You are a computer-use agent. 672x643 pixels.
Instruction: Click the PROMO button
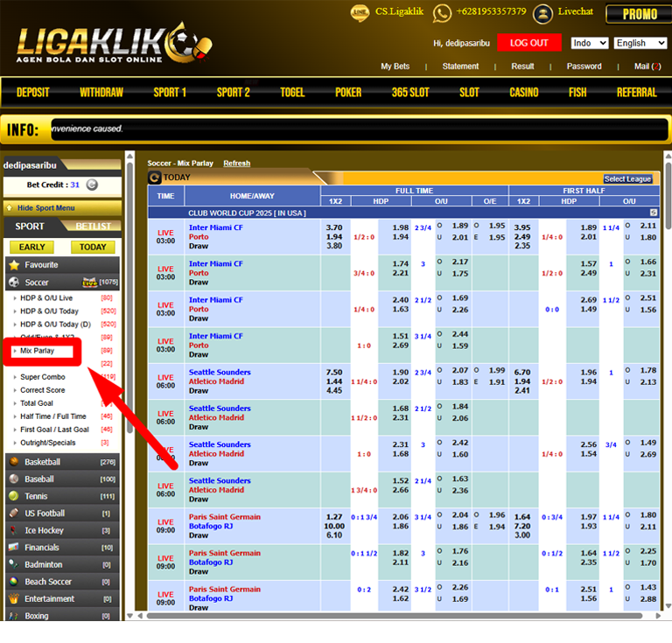coord(640,14)
